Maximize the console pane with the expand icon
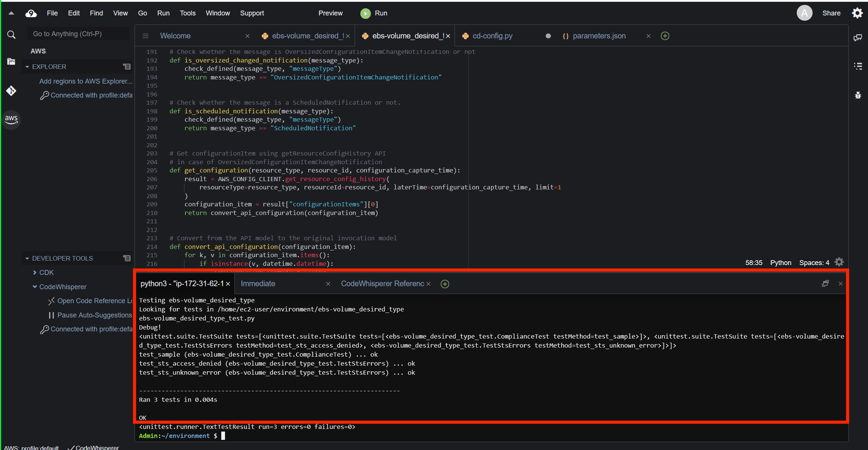This screenshot has height=450, width=868. [x=825, y=283]
